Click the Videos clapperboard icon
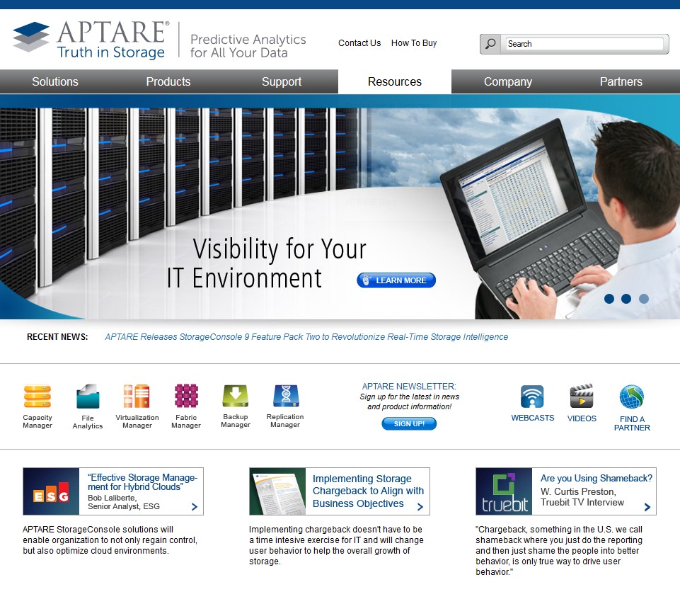Screen dimensions: 680x616 pos(582,397)
